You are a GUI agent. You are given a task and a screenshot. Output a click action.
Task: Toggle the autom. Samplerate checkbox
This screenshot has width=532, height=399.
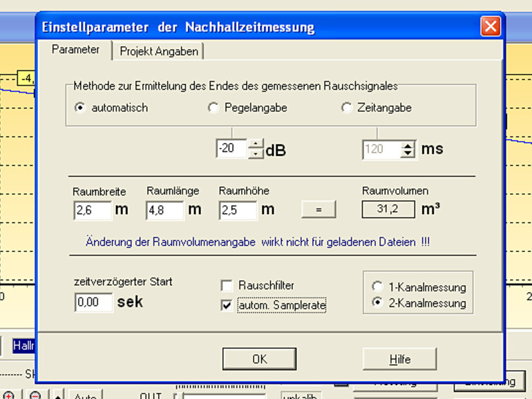[x=227, y=305]
